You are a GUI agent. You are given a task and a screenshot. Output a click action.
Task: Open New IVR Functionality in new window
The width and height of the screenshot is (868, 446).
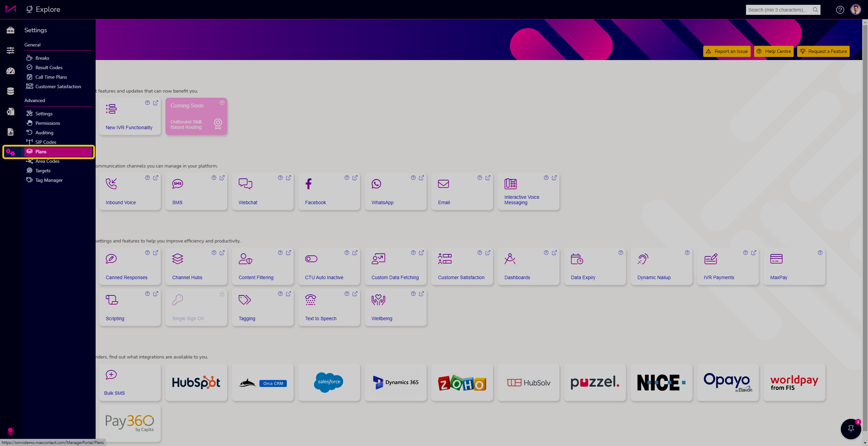coord(156,103)
